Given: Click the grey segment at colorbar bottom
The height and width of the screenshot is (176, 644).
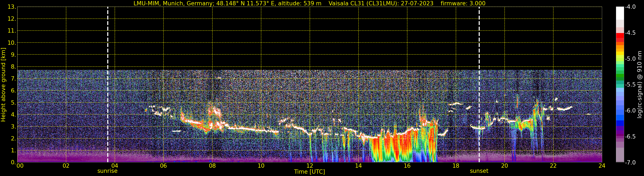Looking at the screenshot, I should point(620,155).
